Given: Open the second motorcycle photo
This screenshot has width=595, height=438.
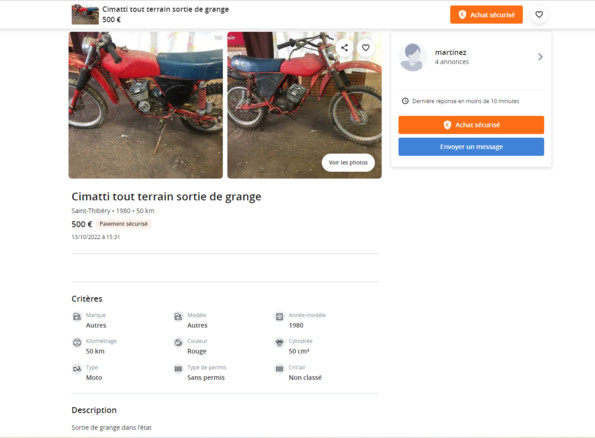Looking at the screenshot, I should point(304,105).
